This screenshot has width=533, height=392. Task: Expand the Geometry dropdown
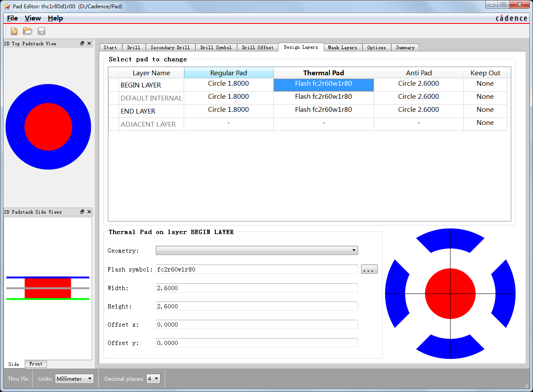(x=257, y=251)
